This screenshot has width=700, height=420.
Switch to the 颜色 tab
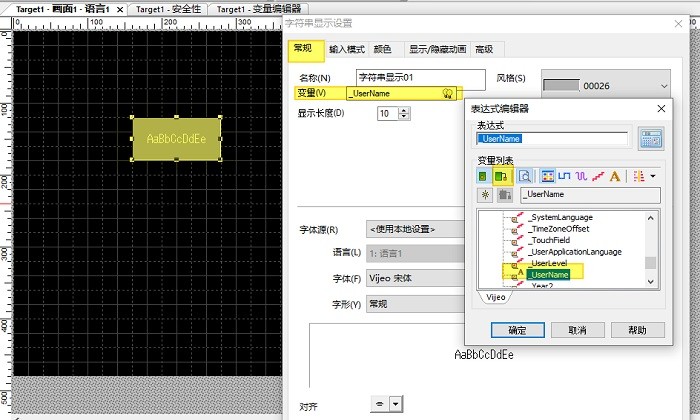coord(382,48)
